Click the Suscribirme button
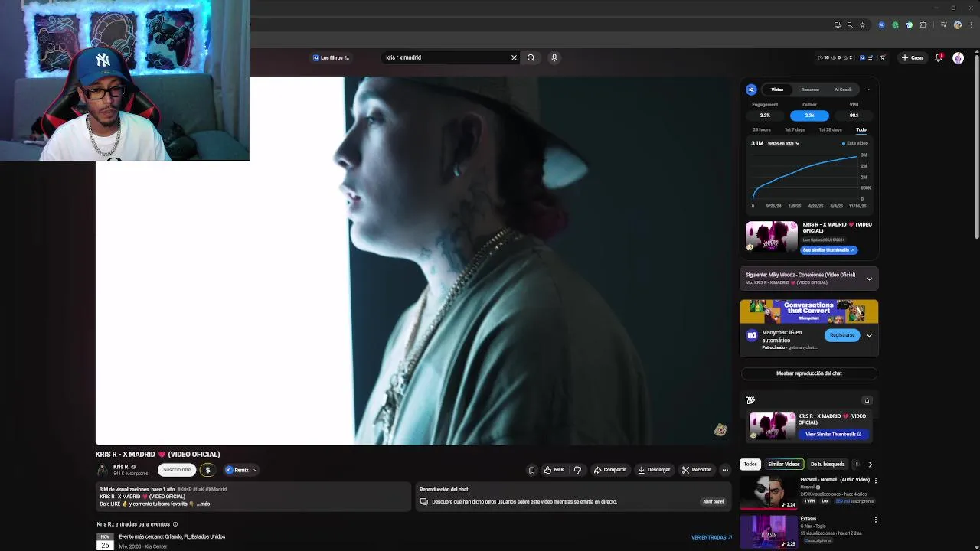Image resolution: width=980 pixels, height=551 pixels. point(176,470)
